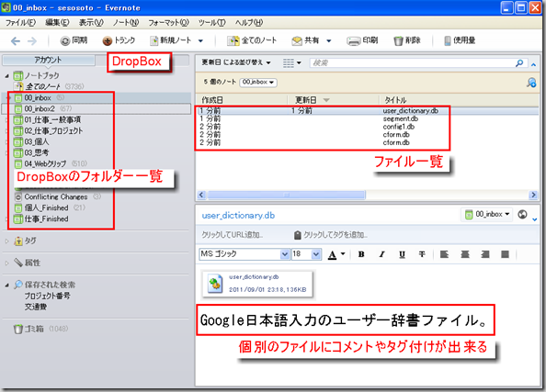Select the 00_inbox2 notebook
The image size is (546, 392).
pyautogui.click(x=40, y=109)
